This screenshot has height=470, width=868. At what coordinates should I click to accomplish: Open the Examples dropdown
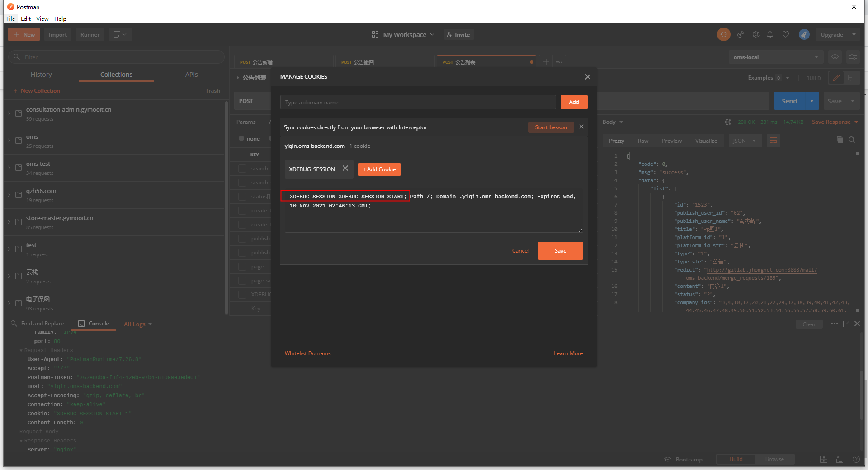pos(769,78)
